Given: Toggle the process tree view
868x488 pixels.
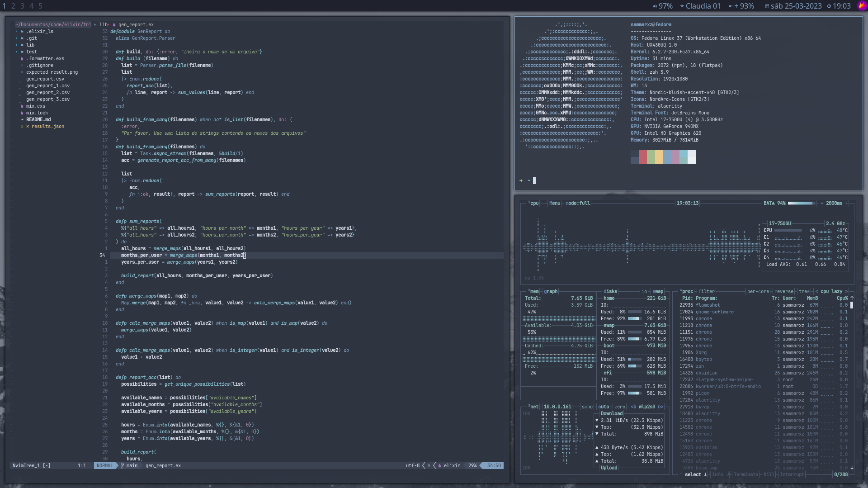Looking at the screenshot, I should coord(804,292).
